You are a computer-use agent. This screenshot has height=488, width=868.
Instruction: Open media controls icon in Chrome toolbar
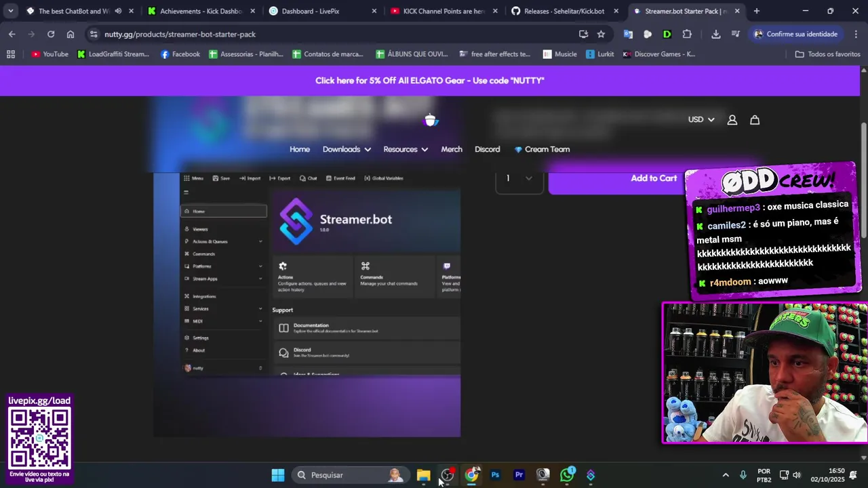click(736, 34)
